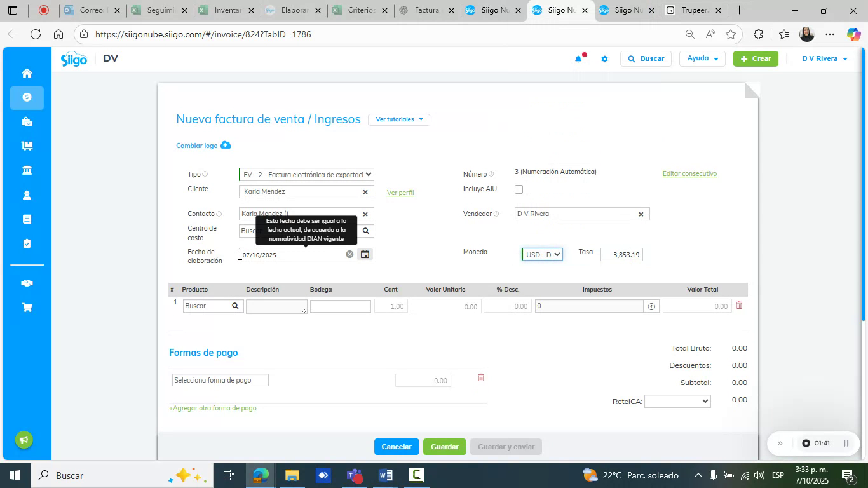Screen dimensions: 868x488
Task: Expand the D V Rivera user menu
Action: (x=825, y=58)
